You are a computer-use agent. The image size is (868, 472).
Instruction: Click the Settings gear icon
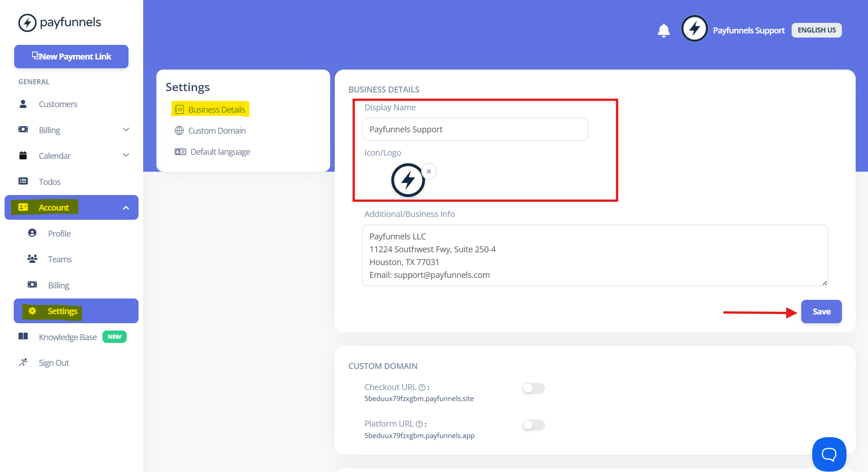click(32, 311)
